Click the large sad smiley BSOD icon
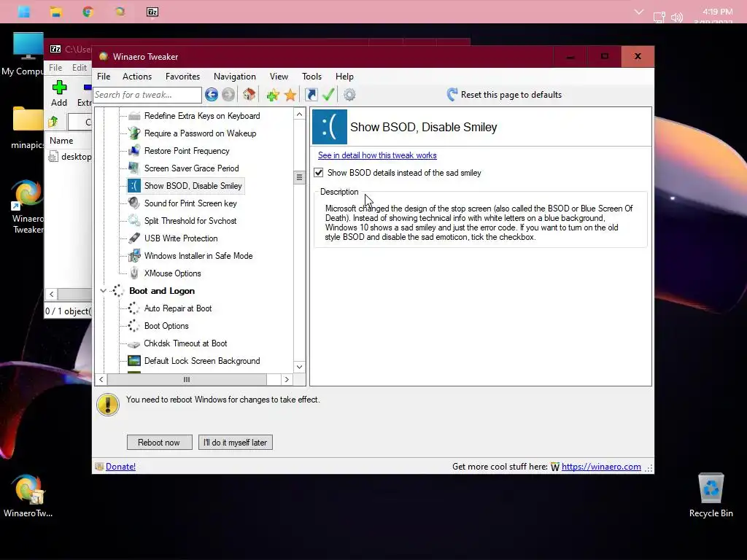The height and width of the screenshot is (560, 747). 330,127
